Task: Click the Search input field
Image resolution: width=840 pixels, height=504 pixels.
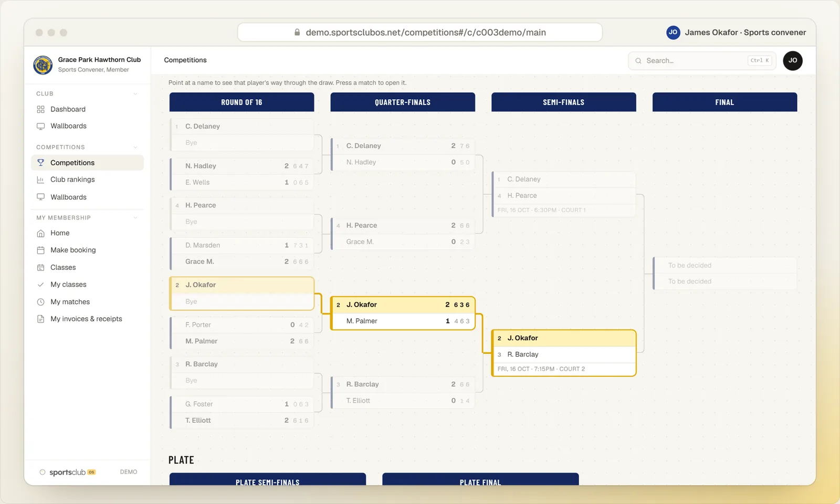Action: tap(702, 61)
